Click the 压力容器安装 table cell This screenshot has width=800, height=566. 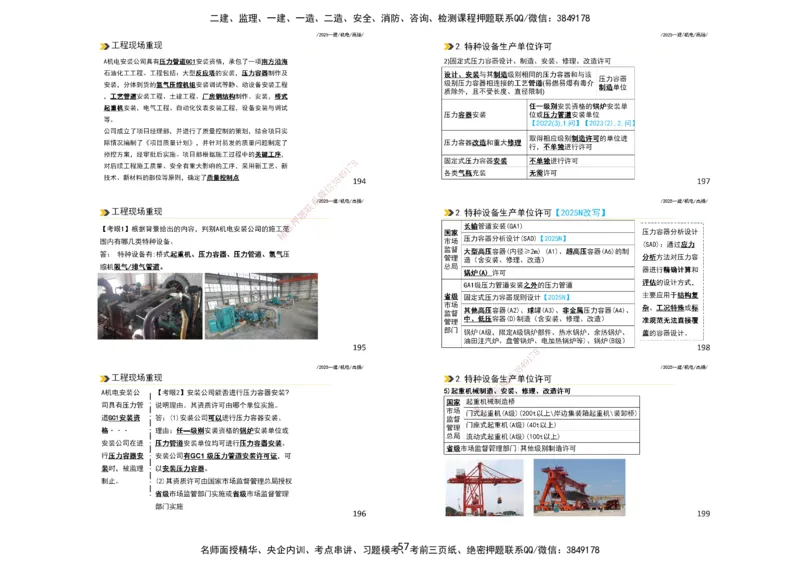pyautogui.click(x=484, y=115)
